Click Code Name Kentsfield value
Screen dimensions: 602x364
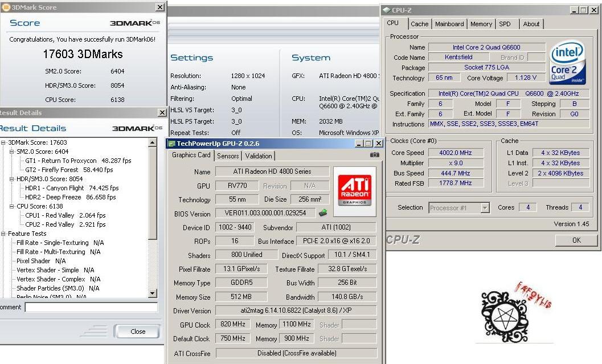(x=458, y=57)
